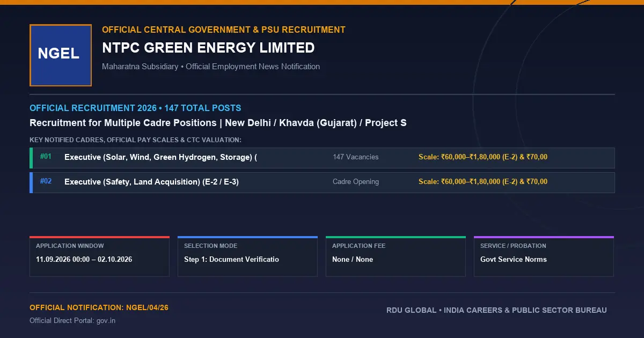Click the #01 row number
The image size is (644, 338).
(x=46, y=157)
